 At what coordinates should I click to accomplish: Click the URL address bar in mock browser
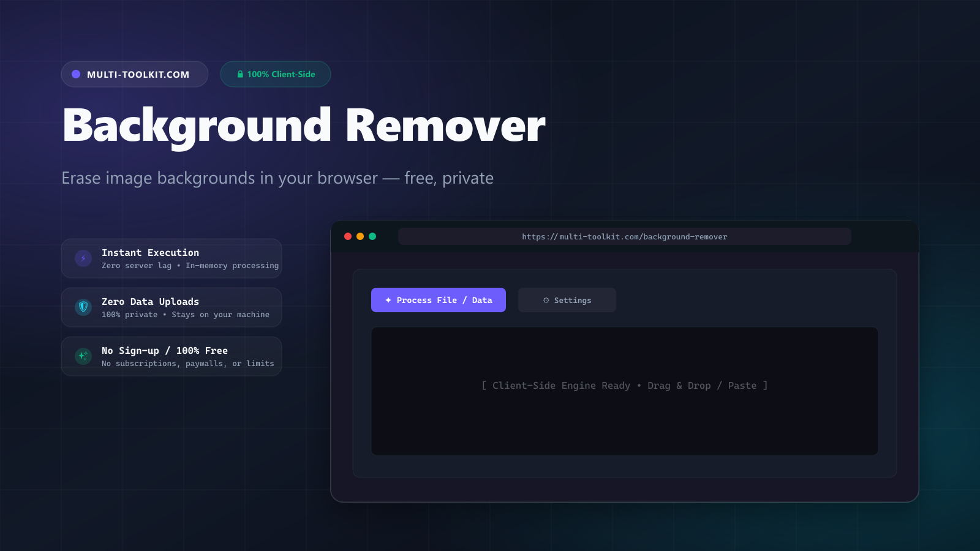click(x=625, y=236)
